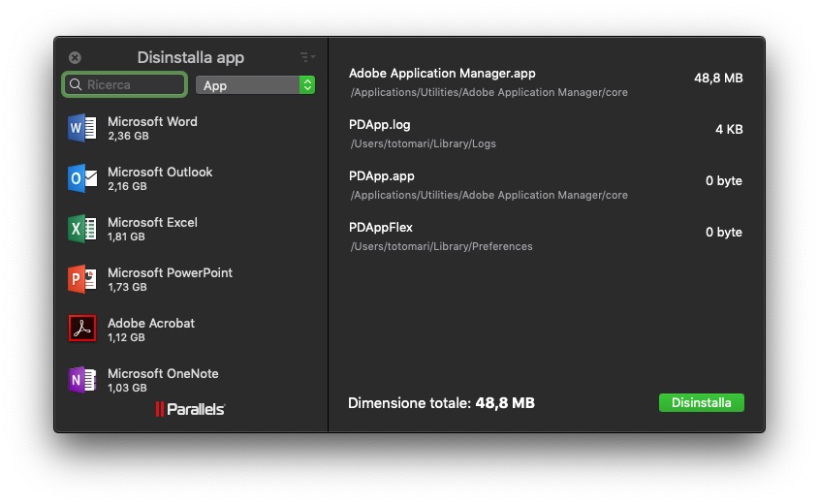Viewport: 819px width, 504px height.
Task: Click the 1,12 GB size under Acrobat
Action: pyautogui.click(x=126, y=337)
